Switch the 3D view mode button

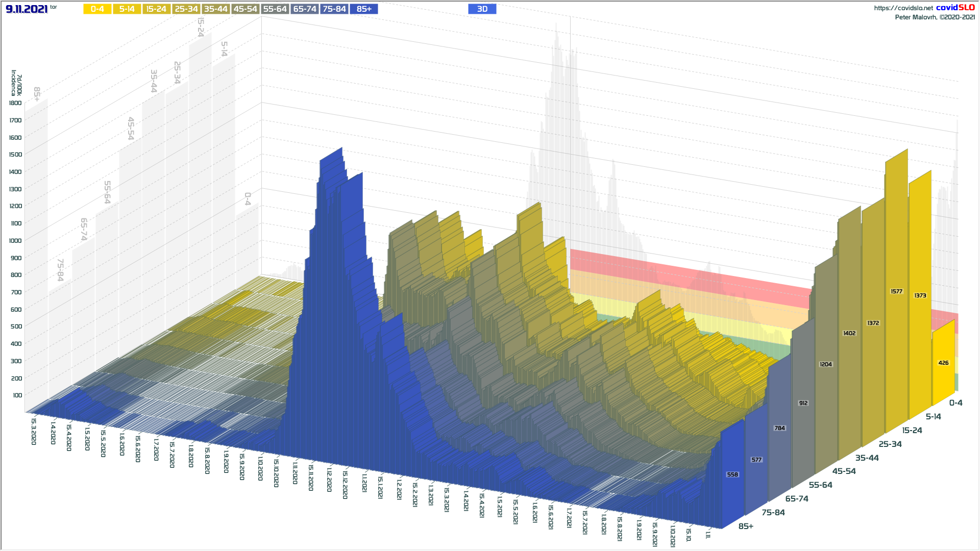[x=482, y=9]
